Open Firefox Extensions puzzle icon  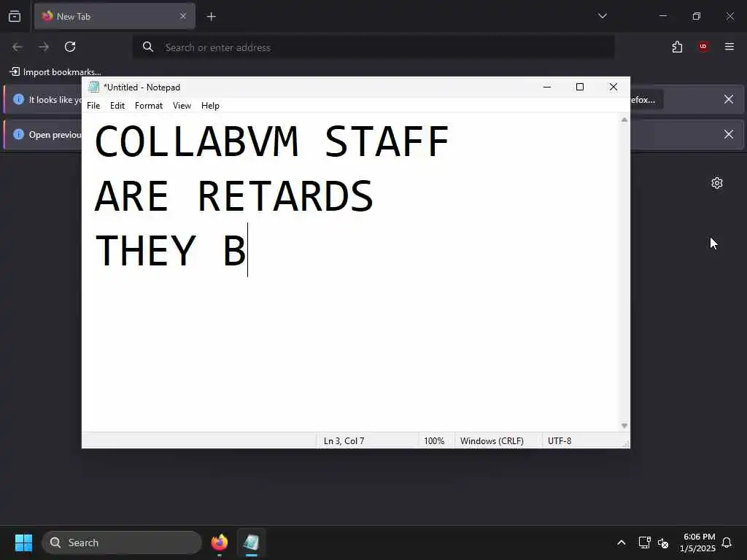click(x=677, y=47)
